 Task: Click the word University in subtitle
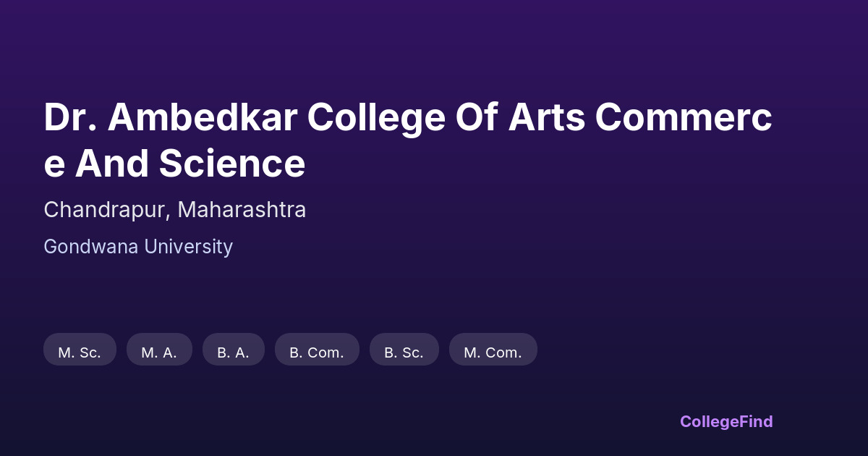coord(188,247)
